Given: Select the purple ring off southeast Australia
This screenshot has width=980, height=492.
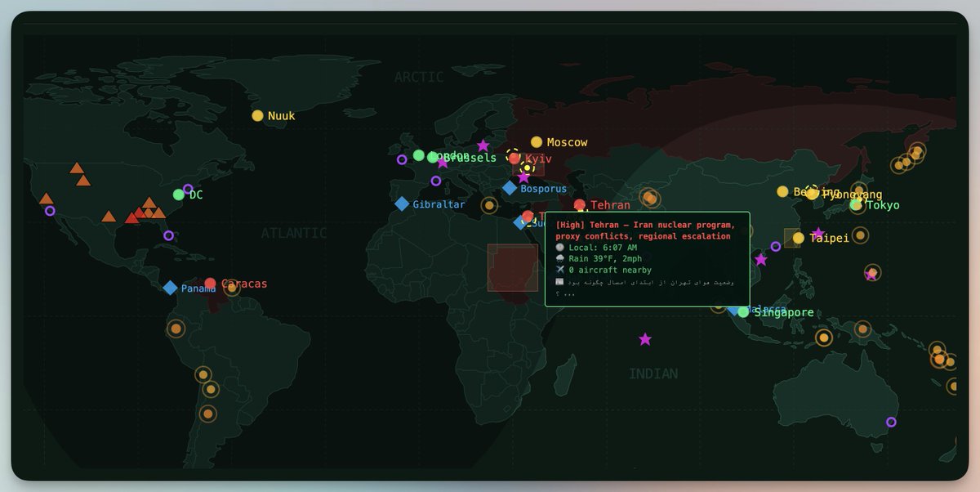Looking at the screenshot, I should pos(891,423).
